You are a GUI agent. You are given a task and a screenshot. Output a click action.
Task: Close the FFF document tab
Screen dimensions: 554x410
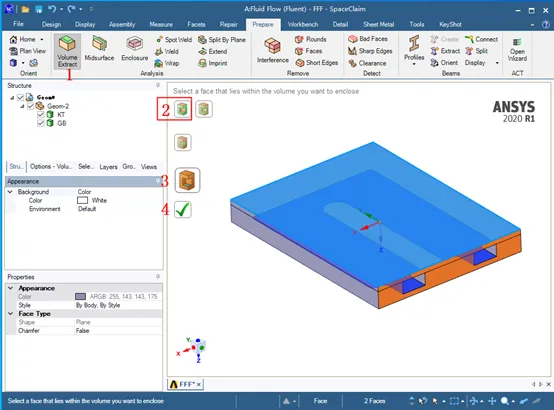click(199, 384)
